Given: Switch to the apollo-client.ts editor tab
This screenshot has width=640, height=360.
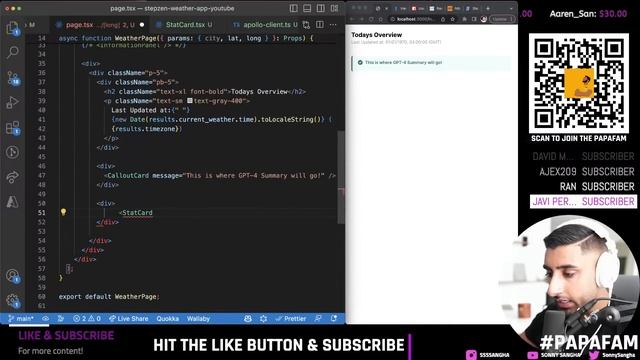Looking at the screenshot, I should click(265, 25).
